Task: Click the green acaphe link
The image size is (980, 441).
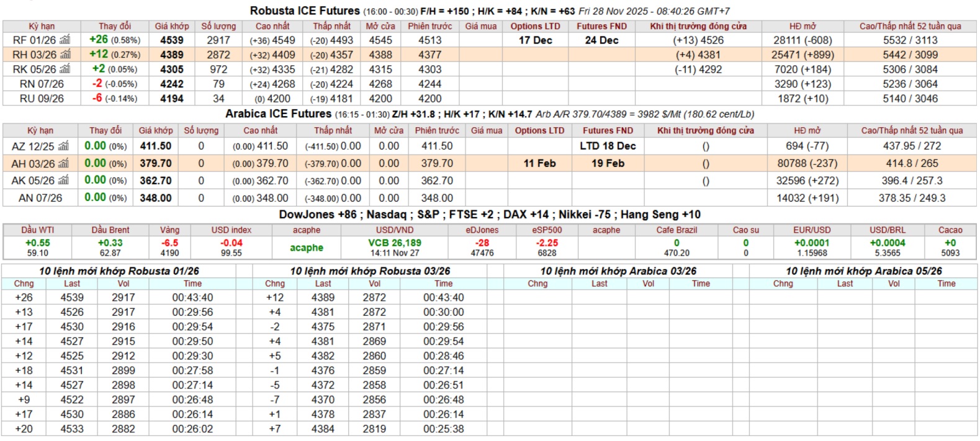Action: point(307,247)
